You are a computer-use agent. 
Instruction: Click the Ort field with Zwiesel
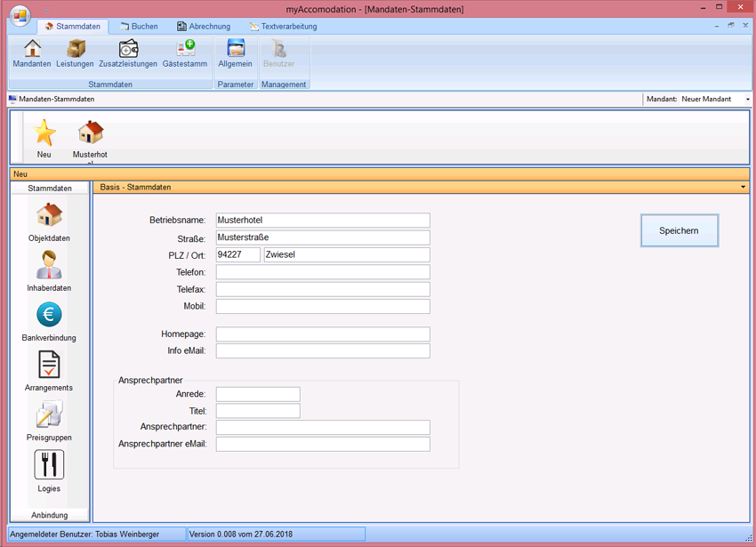tap(347, 254)
